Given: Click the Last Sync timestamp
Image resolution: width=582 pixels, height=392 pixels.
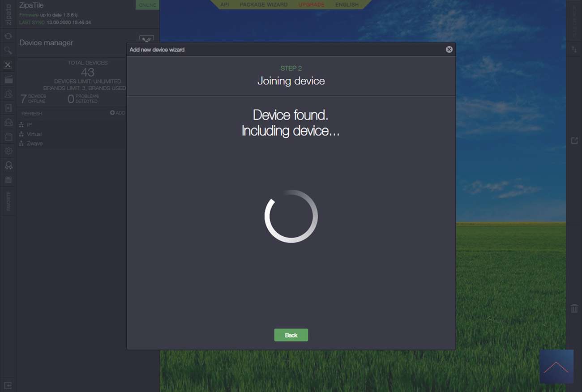Looking at the screenshot, I should tap(68, 22).
